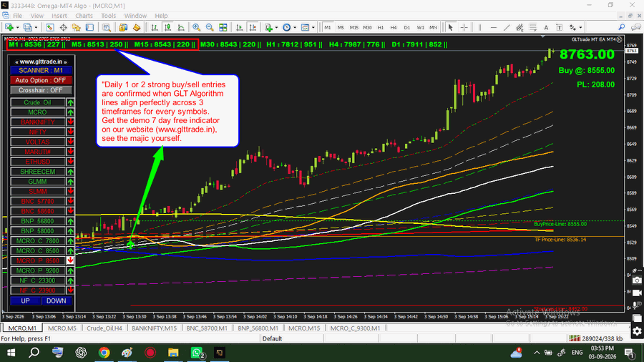Screen dimensions: 644x362
Task: Toggle the Data Window icon
Action: (63, 27)
